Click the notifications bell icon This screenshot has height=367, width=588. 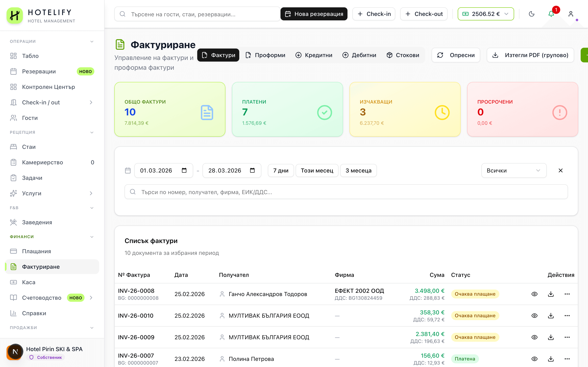click(551, 14)
